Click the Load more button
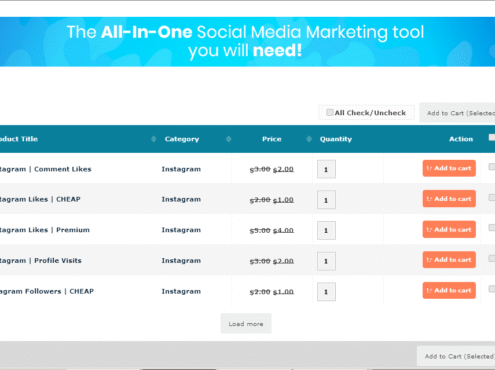495x370 pixels. coord(246,324)
